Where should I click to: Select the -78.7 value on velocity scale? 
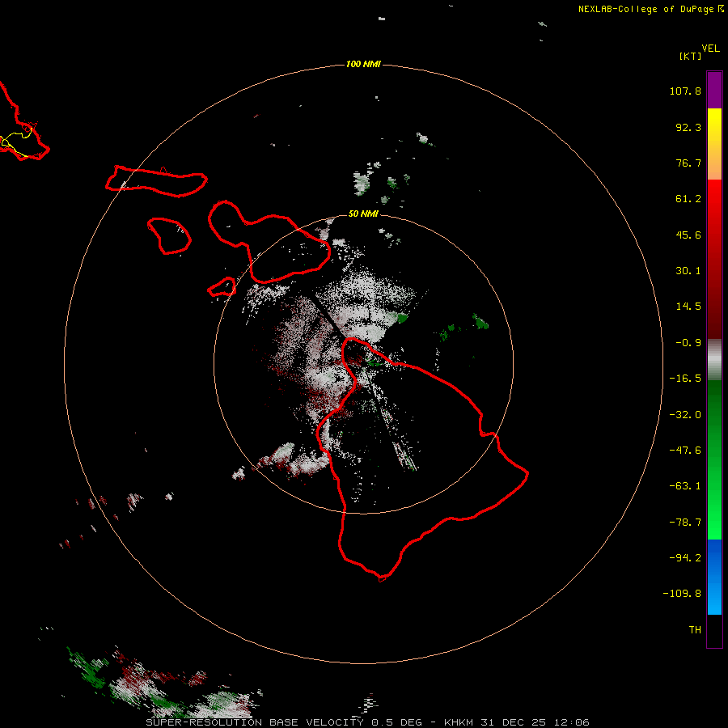click(685, 523)
